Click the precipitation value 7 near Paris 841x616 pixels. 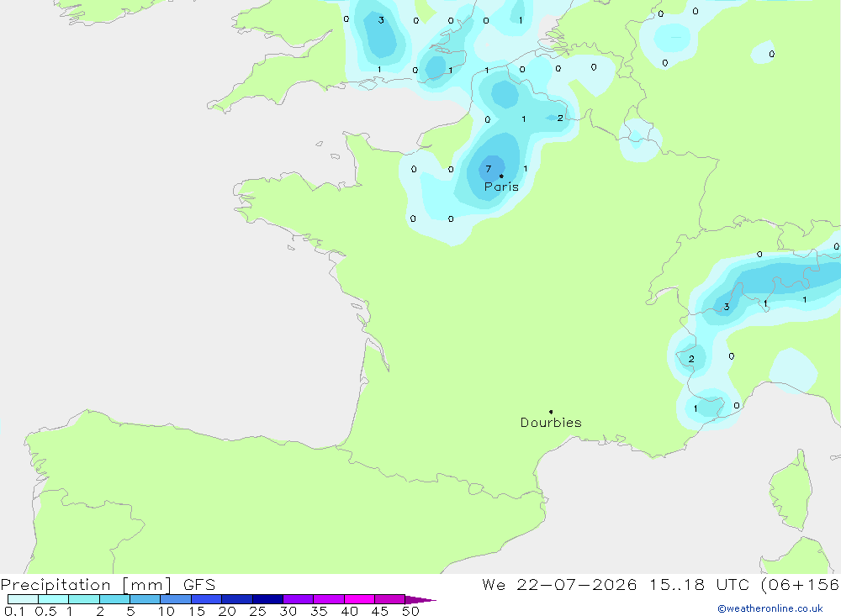point(488,169)
